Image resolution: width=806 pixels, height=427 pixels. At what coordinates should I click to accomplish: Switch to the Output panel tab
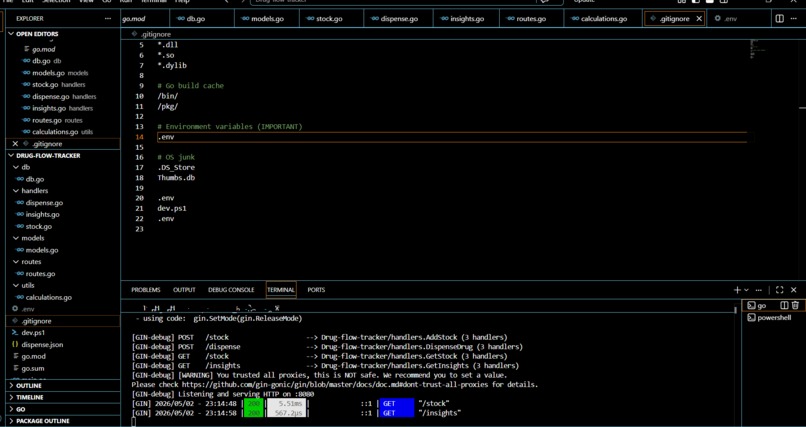point(184,290)
